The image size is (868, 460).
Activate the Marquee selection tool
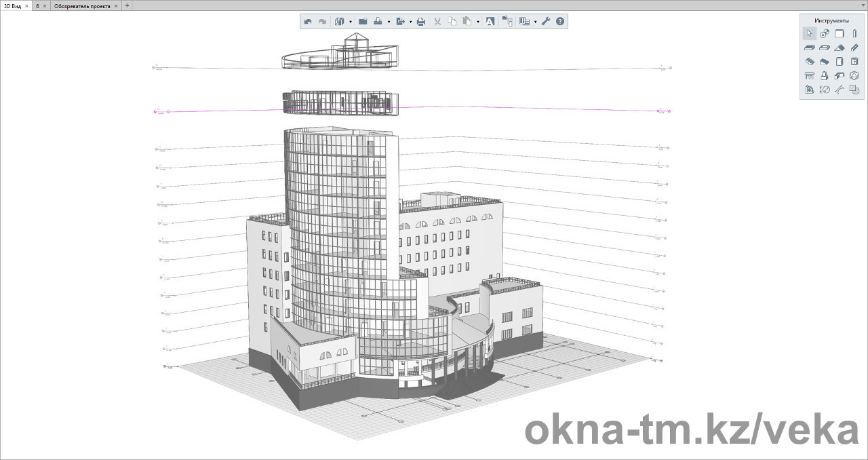point(825,33)
